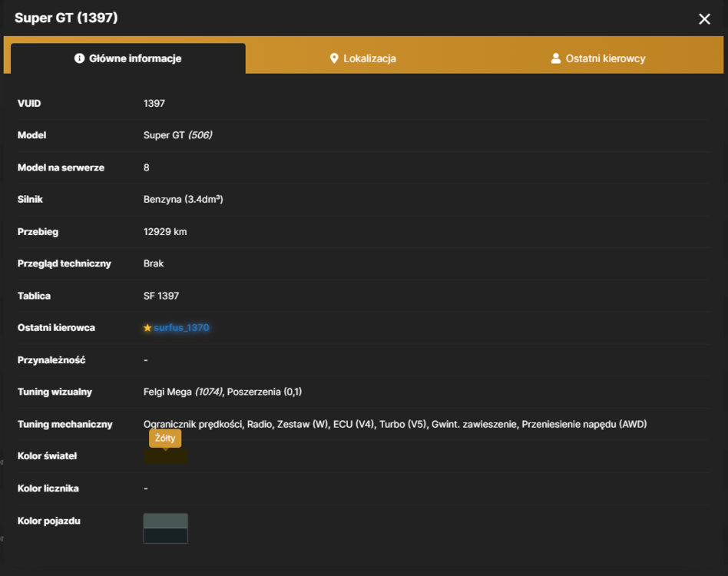
Task: Click the engine value Benzyna (3.4dm³)
Action: [184, 200]
